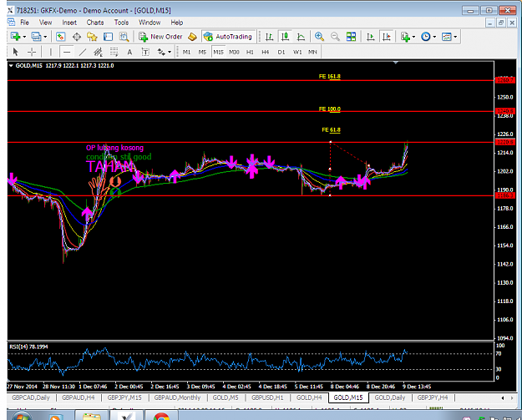Open the File menu
Image resolution: width=522 pixels, height=420 pixels.
[24, 23]
